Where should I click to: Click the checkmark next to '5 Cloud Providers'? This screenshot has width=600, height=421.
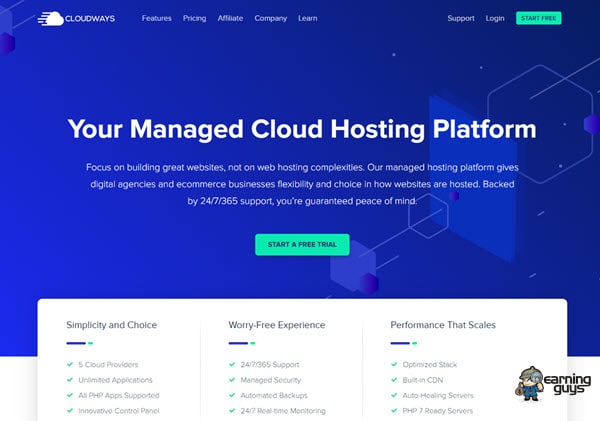(x=70, y=364)
